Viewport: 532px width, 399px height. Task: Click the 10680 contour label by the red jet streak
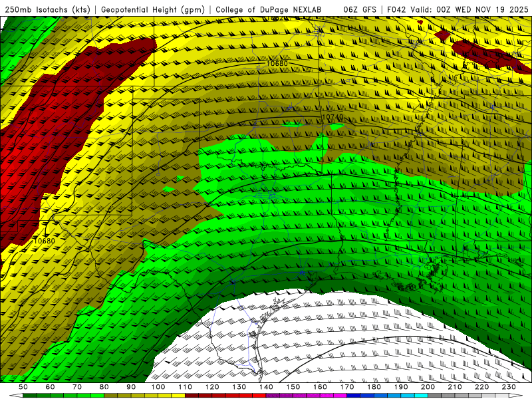45,241
